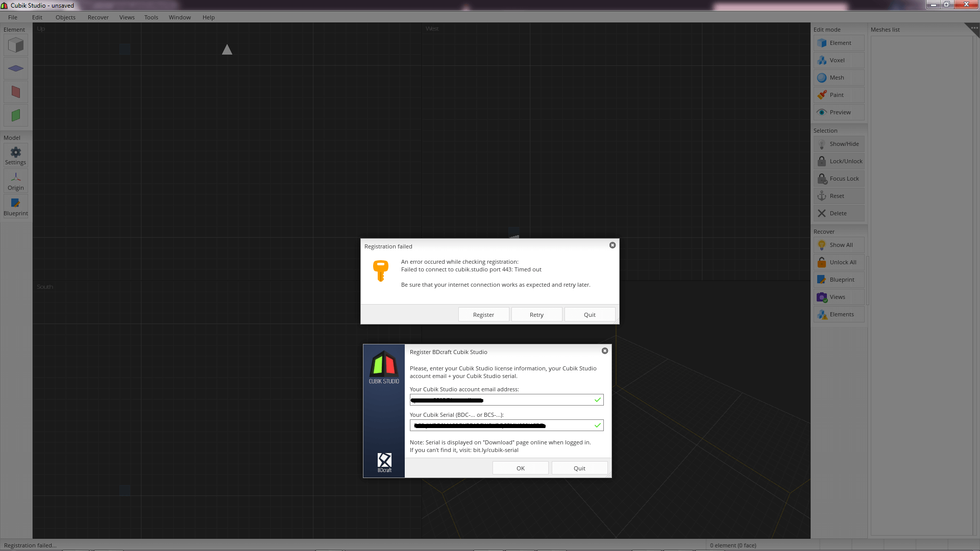980x551 pixels.
Task: Recover Blueprint from Recover panel
Action: 839,280
